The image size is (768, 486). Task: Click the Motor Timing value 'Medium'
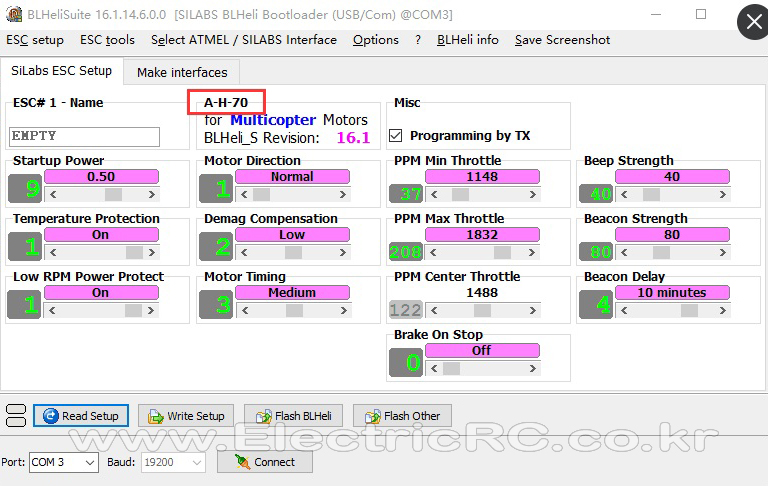[x=292, y=292]
